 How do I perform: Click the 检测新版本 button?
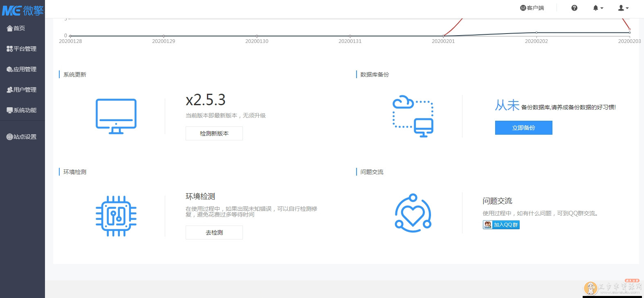pyautogui.click(x=214, y=133)
